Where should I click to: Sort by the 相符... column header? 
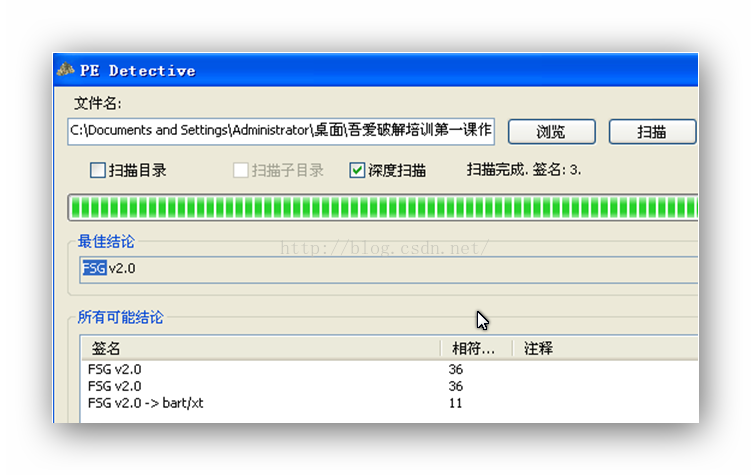476,349
